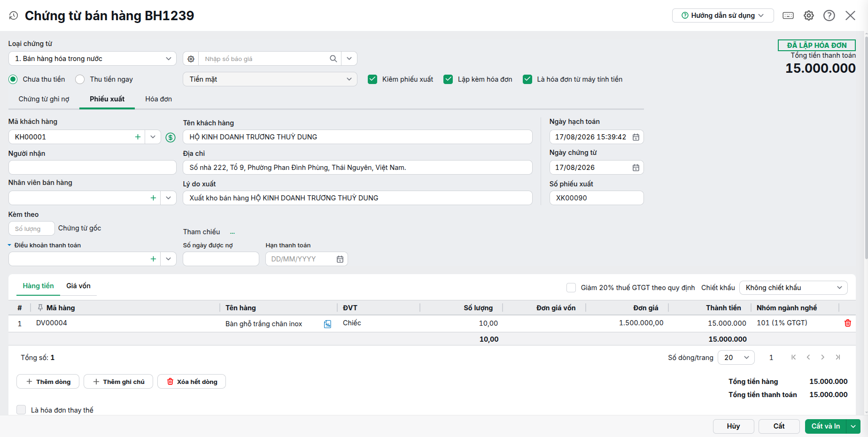Enable Giảm 20% thuế GTGT checkbox
The image size is (868, 437).
pos(571,288)
